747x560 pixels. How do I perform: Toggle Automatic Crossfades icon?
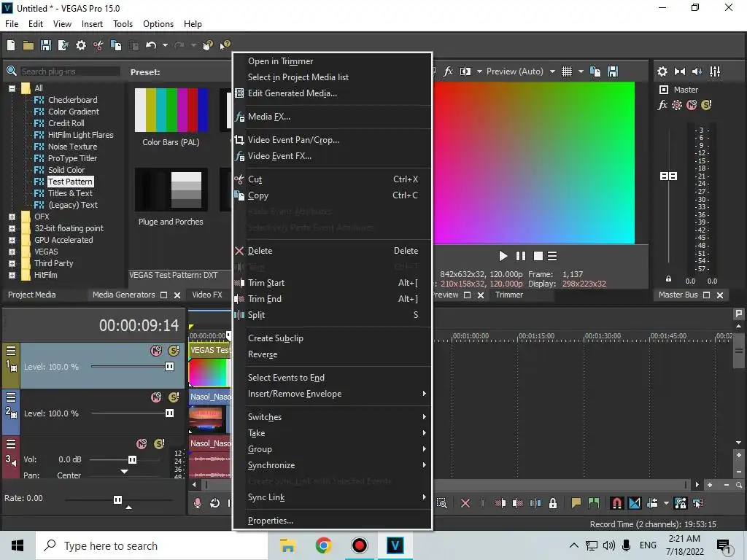(x=635, y=503)
